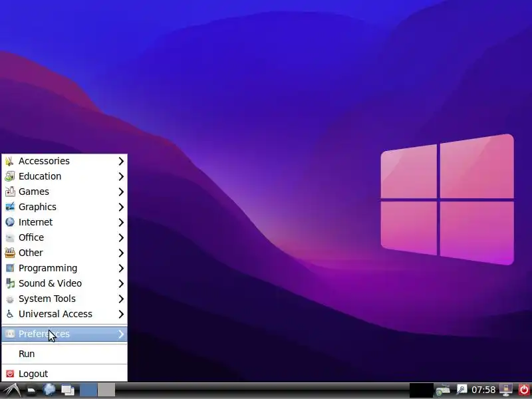
Task: Click the Education flask icon
Action: [10, 176]
